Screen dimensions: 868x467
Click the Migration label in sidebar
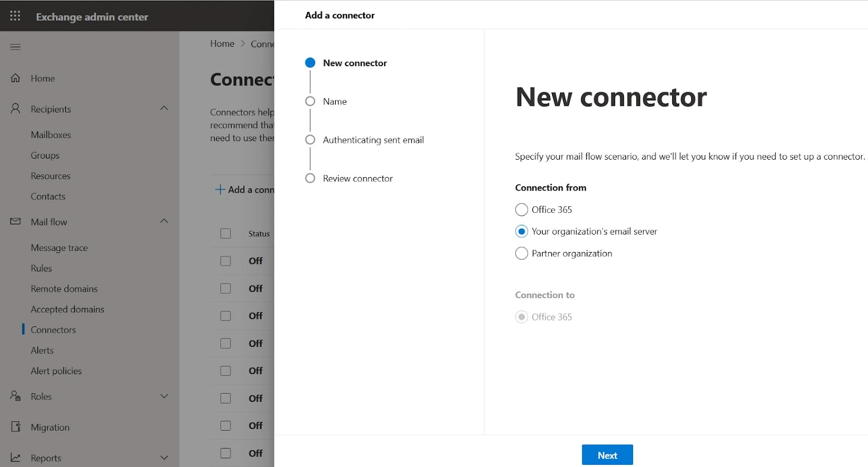click(50, 427)
